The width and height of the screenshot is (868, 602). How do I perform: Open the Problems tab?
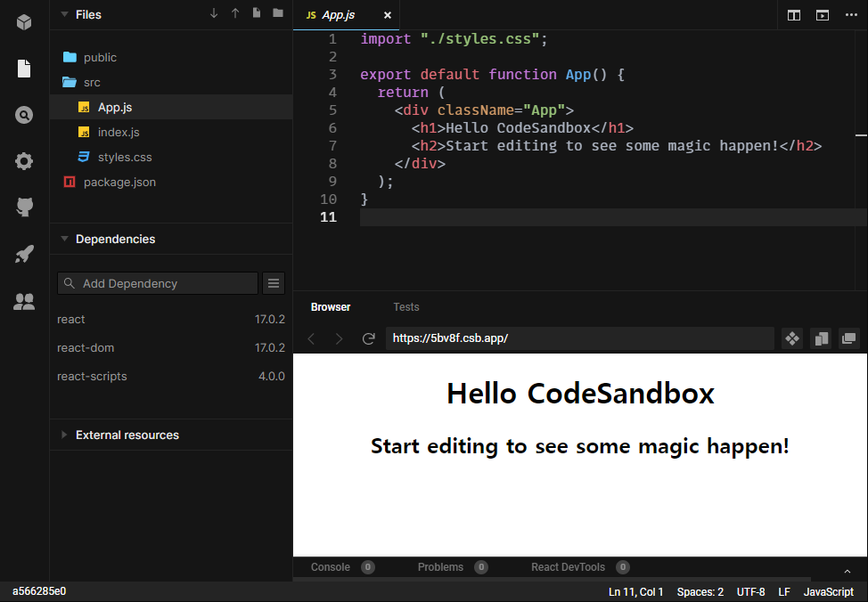(x=452, y=567)
